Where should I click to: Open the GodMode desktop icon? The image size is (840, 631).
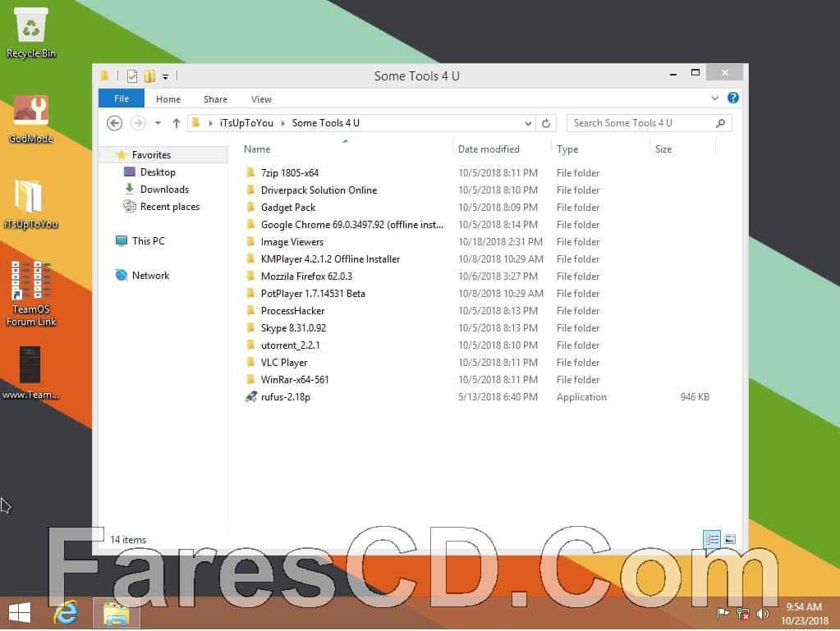[x=30, y=119]
